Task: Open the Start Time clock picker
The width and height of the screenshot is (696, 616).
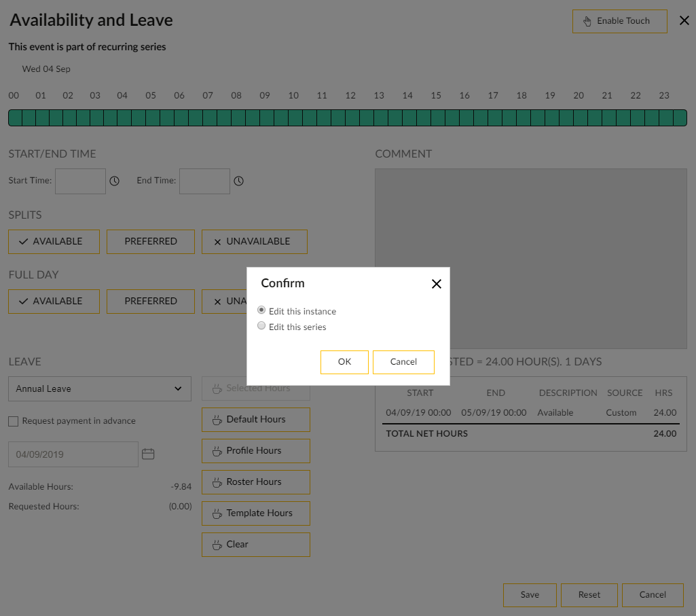Action: tap(115, 181)
